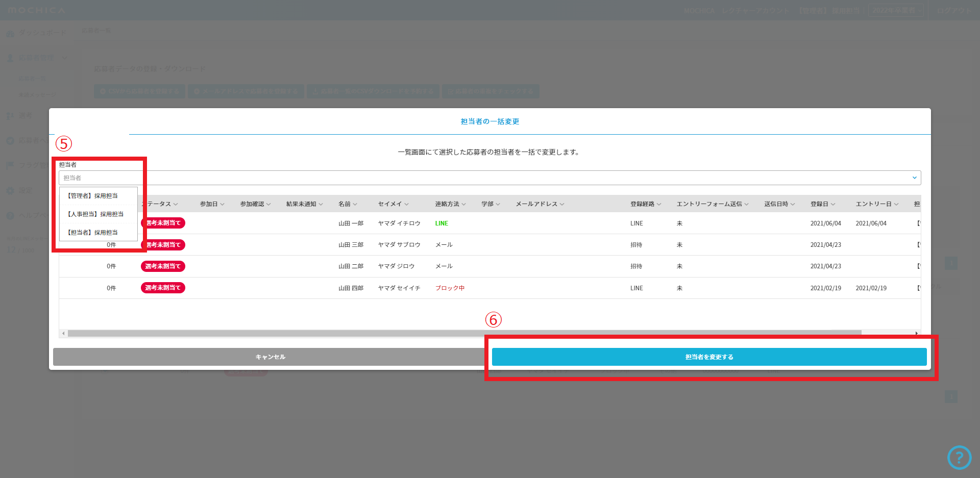This screenshot has height=478, width=980.
Task: Click the horizontal scrollbar right arrow
Action: click(917, 333)
